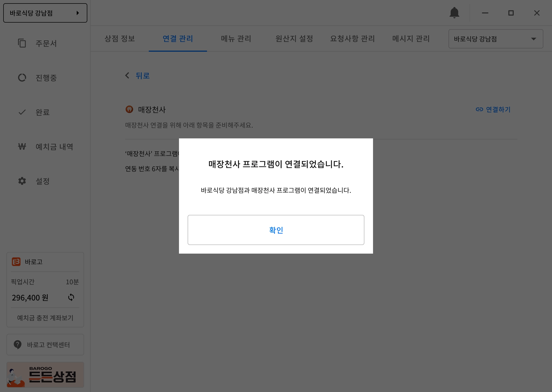The image size is (552, 392).
Task: Click the BAROGO 든든상점 banner
Action: pyautogui.click(x=45, y=374)
